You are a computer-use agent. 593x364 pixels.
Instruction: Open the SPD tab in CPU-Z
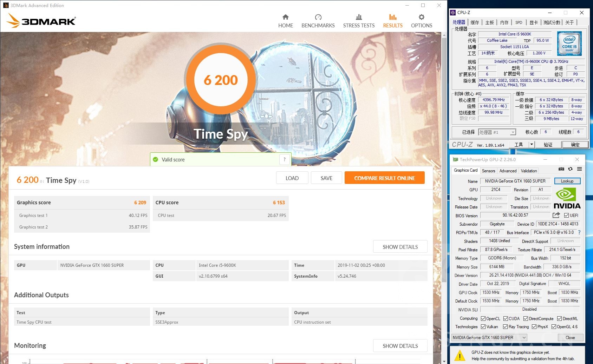[519, 22]
